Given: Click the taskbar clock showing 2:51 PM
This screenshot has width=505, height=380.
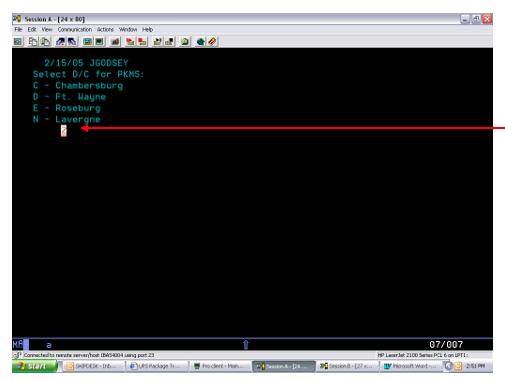Looking at the screenshot, I should point(476,366).
